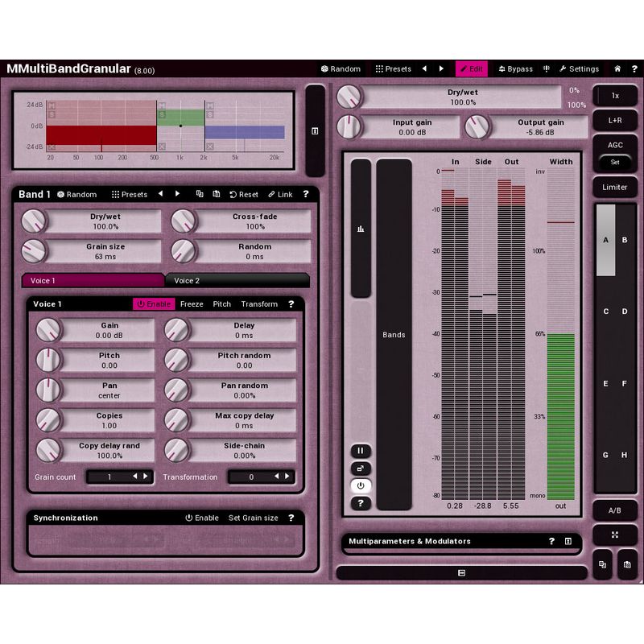Switch to the Voice 1 tab
The image size is (644, 644).
[x=93, y=280]
